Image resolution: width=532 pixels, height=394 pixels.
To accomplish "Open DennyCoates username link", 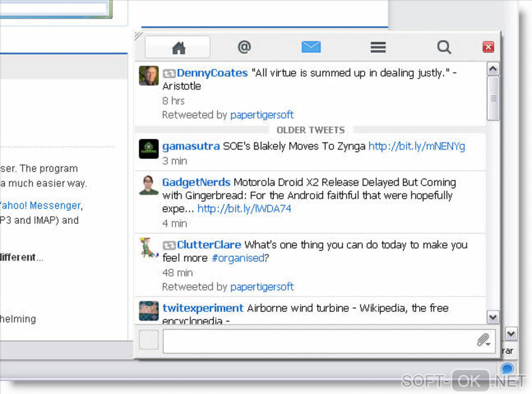I will tap(212, 73).
